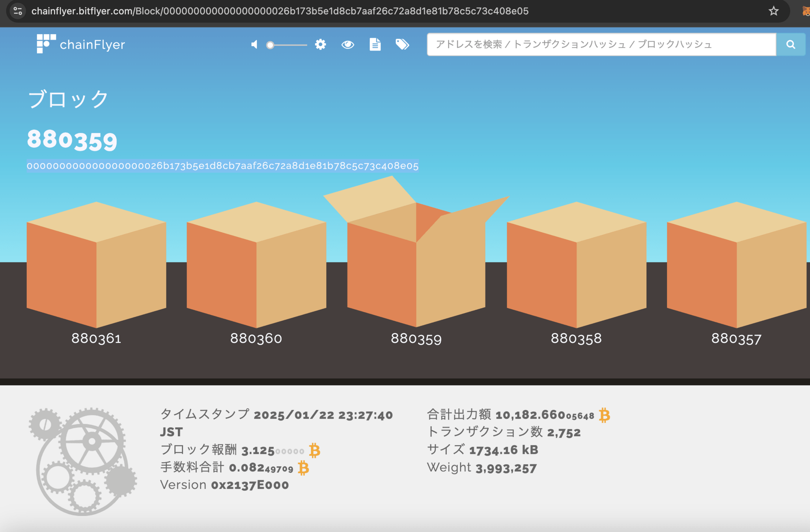This screenshot has height=532, width=810.
Task: Click the chainFlyer logo
Action: tap(81, 44)
